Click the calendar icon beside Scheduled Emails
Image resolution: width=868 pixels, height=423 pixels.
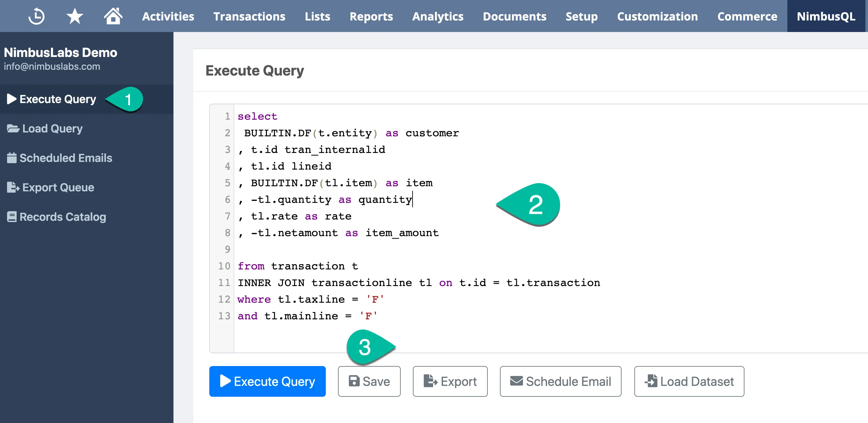click(12, 158)
